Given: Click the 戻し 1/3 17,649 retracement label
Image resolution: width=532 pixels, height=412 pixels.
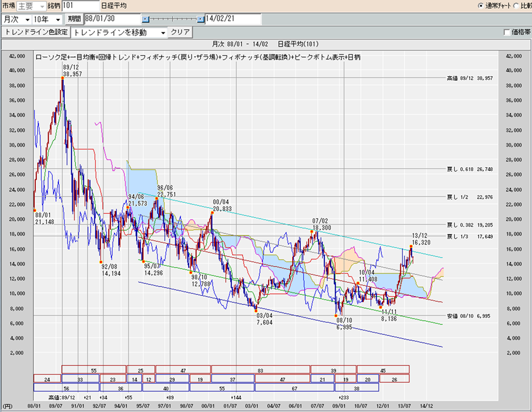Looking at the screenshot, I should click(469, 236).
